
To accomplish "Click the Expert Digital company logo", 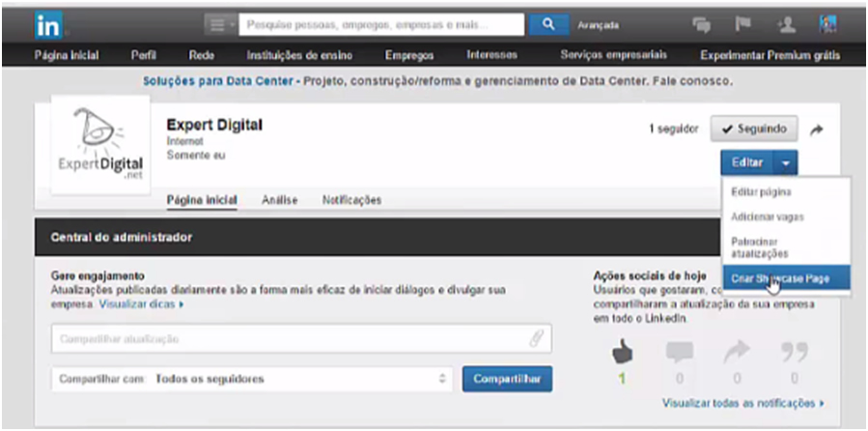I will [x=100, y=145].
